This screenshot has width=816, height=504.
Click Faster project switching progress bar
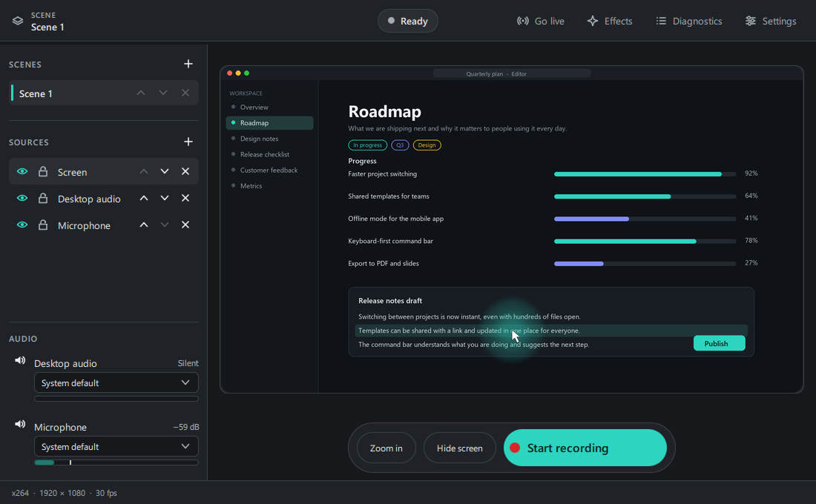[x=645, y=174]
